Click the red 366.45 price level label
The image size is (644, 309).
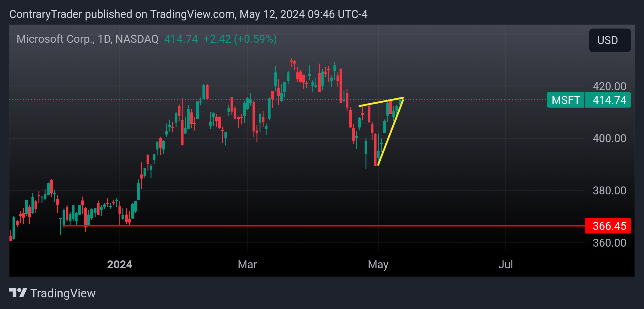[608, 226]
